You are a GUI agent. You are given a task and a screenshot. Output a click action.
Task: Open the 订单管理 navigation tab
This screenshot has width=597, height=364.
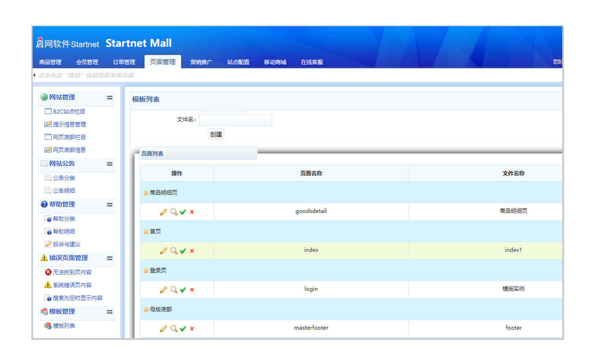pyautogui.click(x=124, y=62)
